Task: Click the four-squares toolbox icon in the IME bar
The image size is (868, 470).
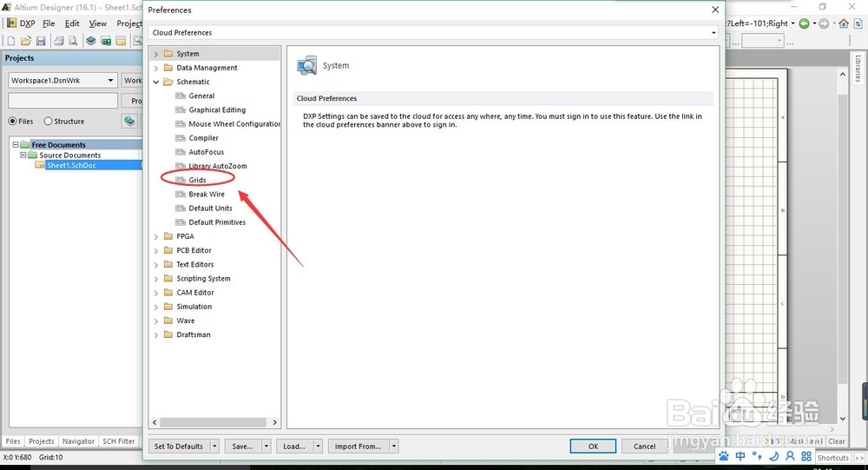Action: [x=806, y=456]
